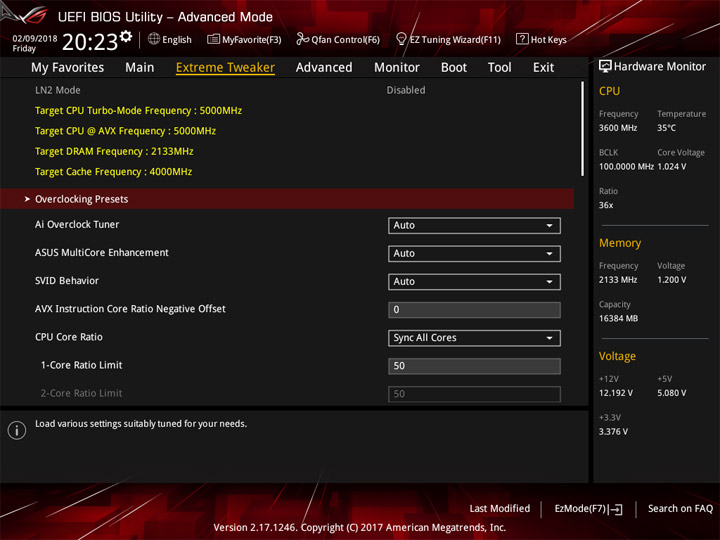Click the 02/09/2018 date
Screen dimensions: 720x540
tap(34, 39)
